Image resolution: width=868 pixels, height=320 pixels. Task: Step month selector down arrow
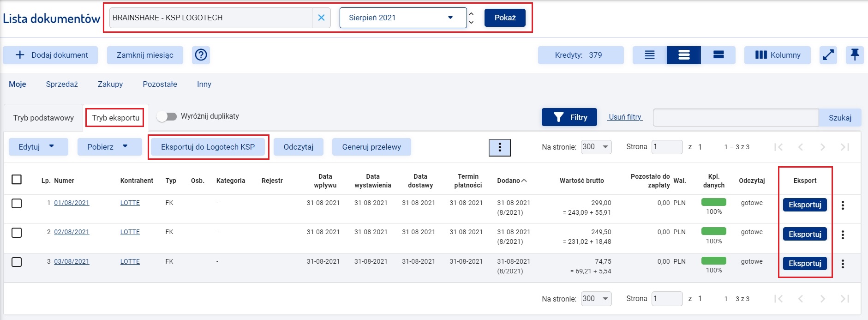[471, 22]
